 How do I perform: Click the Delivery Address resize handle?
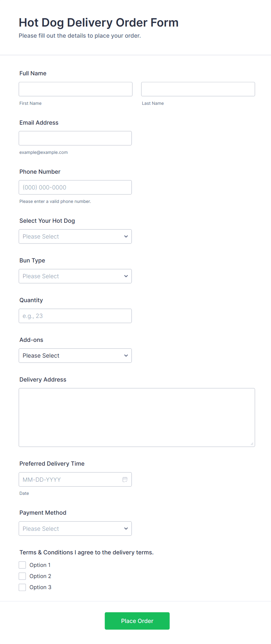point(252,444)
